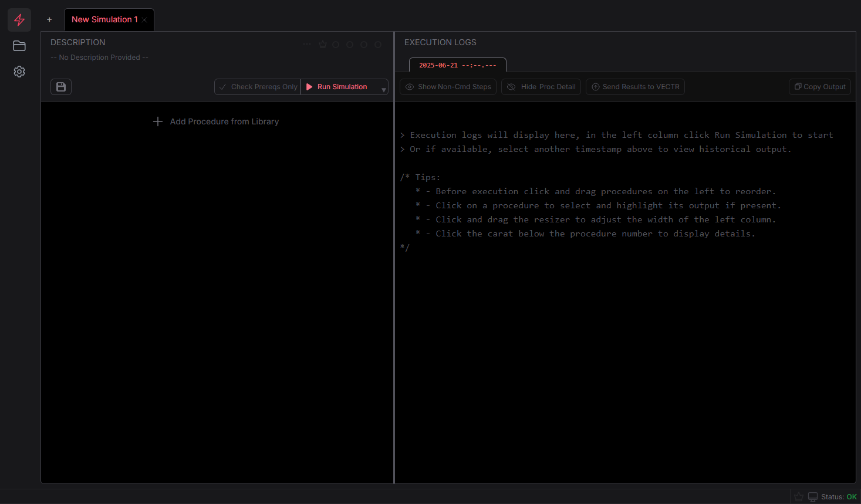
Task: Toggle Show Non-Cmd Steps eye button
Action: click(x=448, y=87)
